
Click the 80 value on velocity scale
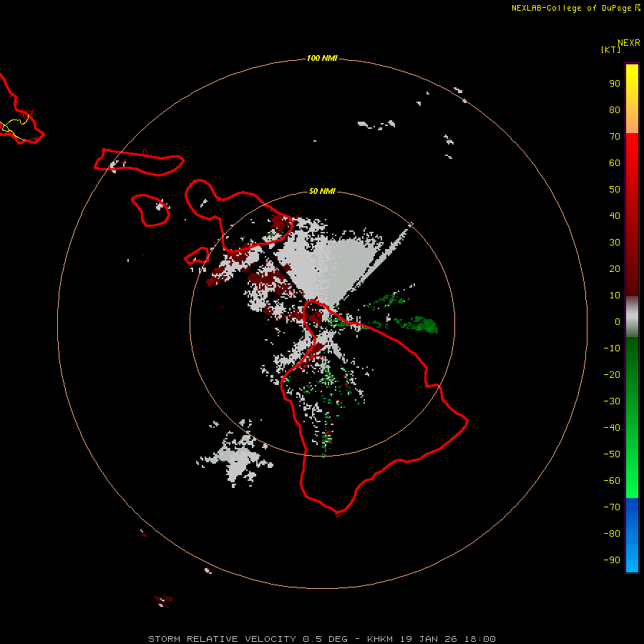pos(615,109)
